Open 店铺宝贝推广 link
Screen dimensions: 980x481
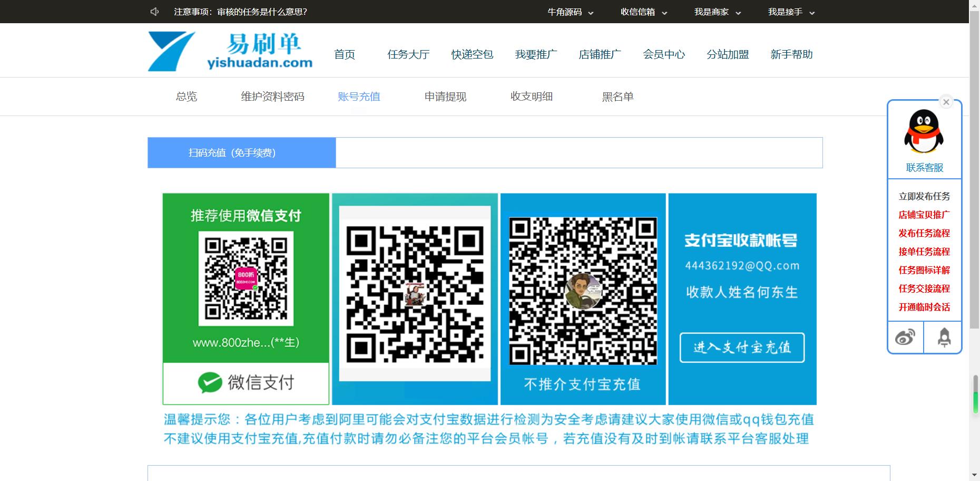(924, 215)
